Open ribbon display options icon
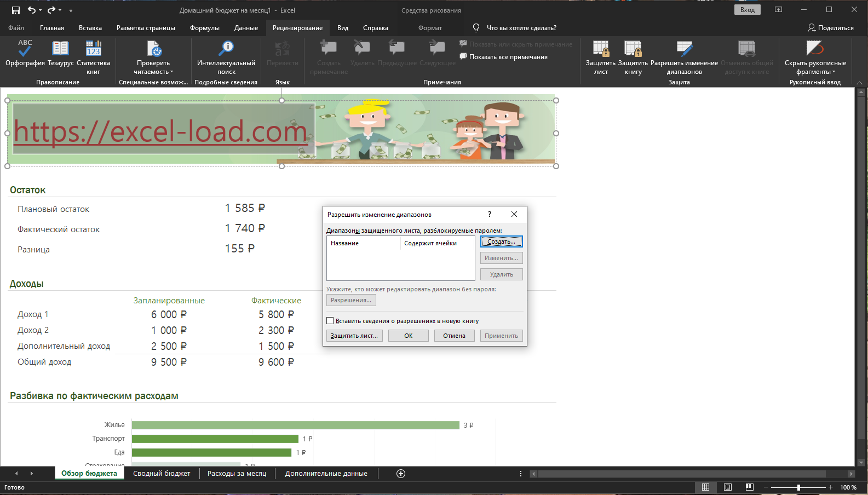868x495 pixels. click(778, 9)
